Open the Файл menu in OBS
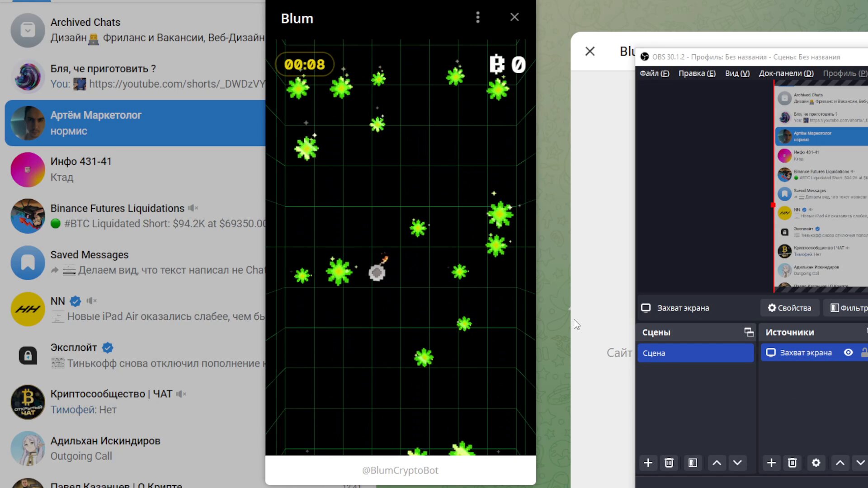The height and width of the screenshot is (488, 868). [655, 73]
